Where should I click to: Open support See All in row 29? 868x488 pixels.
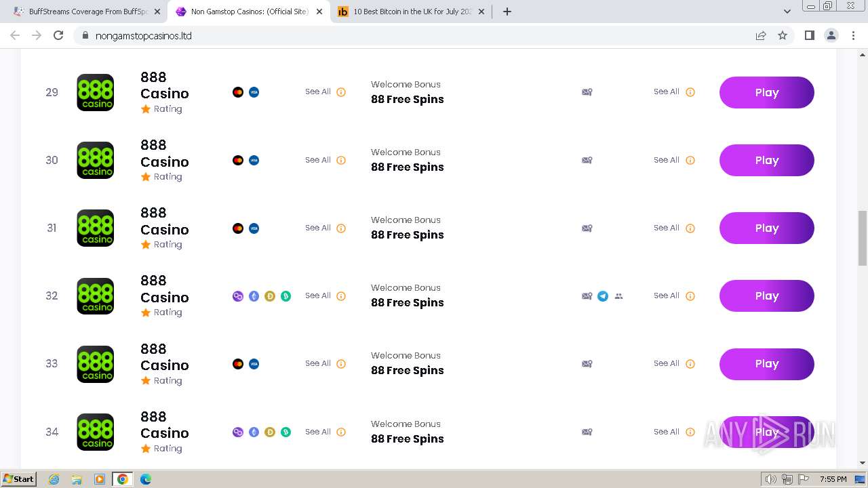tap(667, 91)
